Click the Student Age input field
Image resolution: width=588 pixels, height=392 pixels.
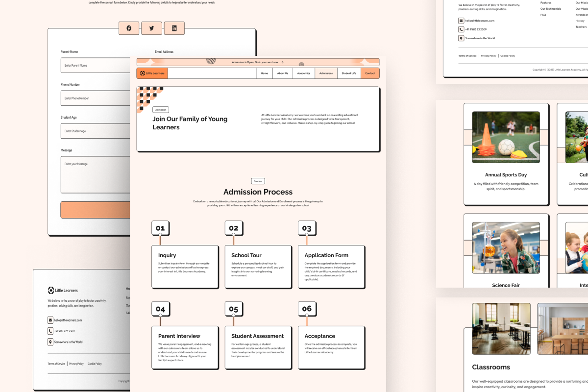click(95, 131)
